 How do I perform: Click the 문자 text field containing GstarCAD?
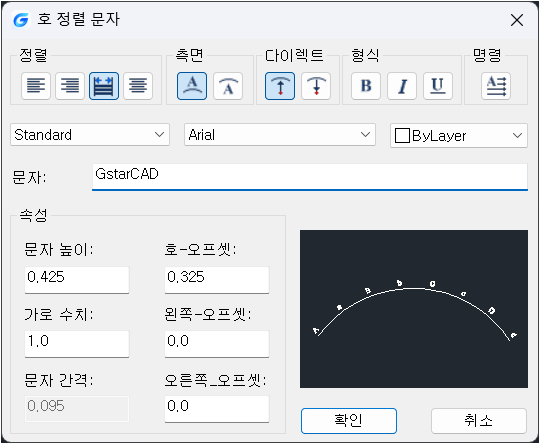tap(310, 176)
